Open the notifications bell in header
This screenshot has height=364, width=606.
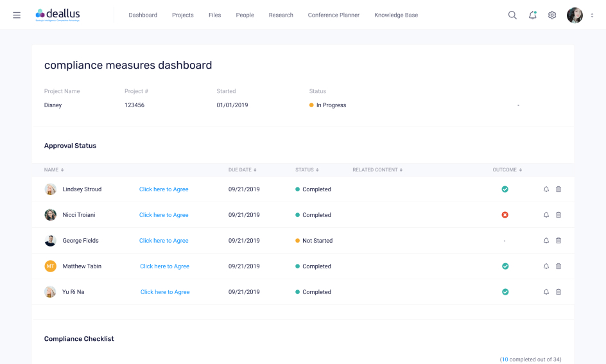click(532, 15)
